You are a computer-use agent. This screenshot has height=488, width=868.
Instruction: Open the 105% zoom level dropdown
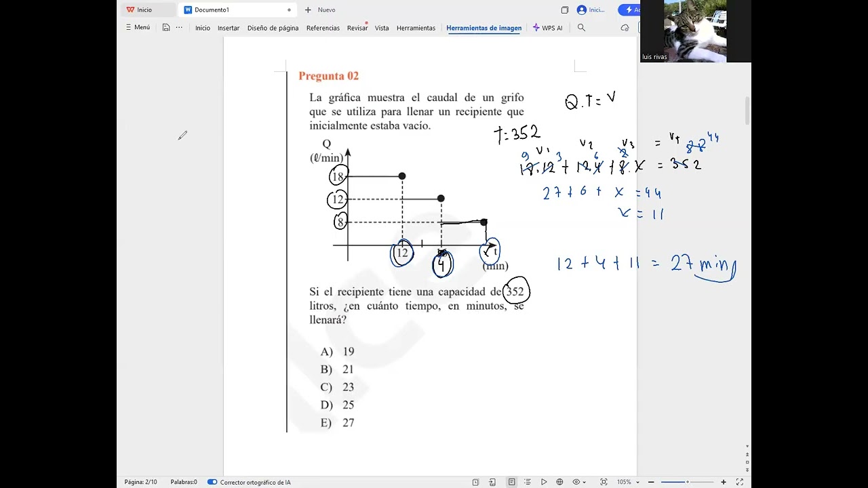pos(627,482)
